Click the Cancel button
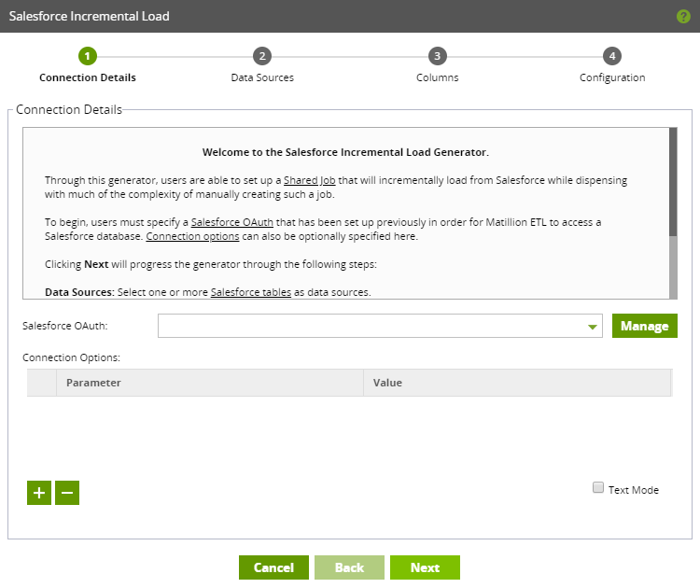Viewport: 700px width, 588px height. pos(273,567)
